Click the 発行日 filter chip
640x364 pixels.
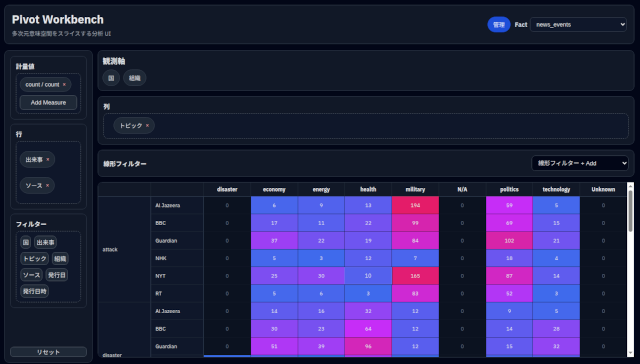(x=57, y=275)
